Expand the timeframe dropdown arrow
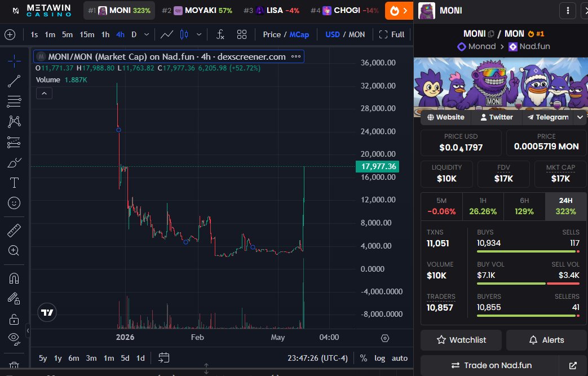The height and width of the screenshot is (376, 588). pos(147,34)
